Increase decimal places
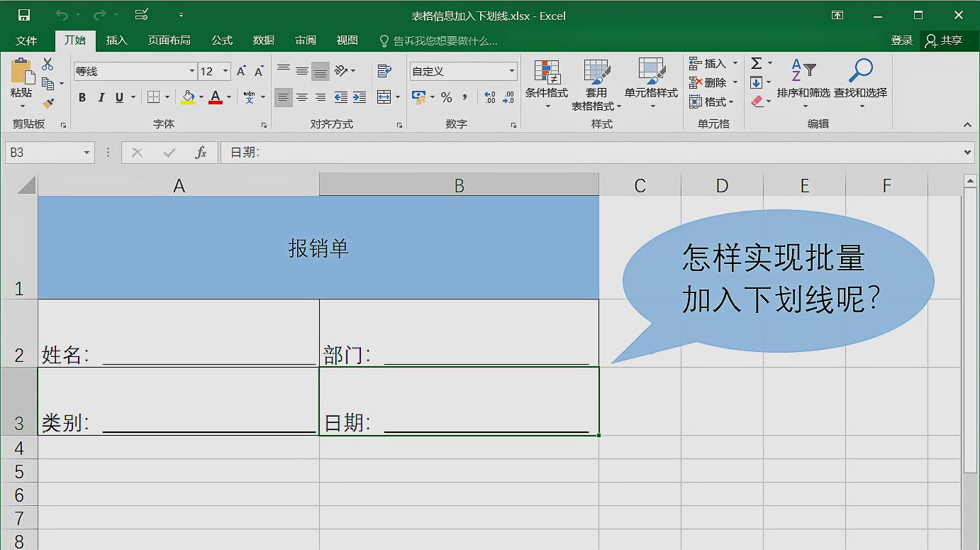The image size is (980, 550). pyautogui.click(x=490, y=97)
